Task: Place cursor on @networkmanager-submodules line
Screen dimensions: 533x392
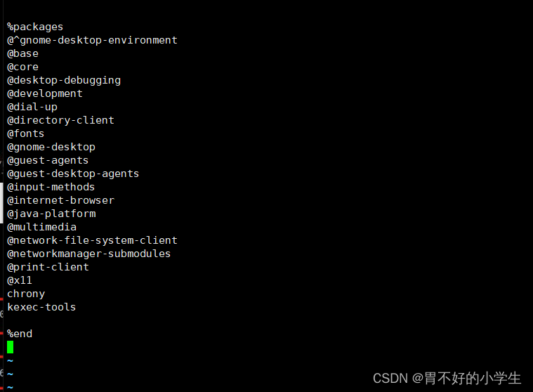Action: tap(89, 254)
